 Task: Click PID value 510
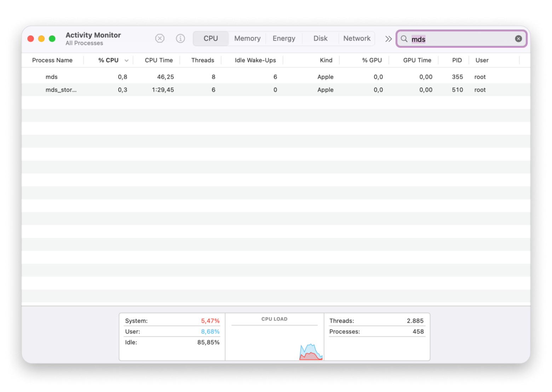click(x=458, y=90)
